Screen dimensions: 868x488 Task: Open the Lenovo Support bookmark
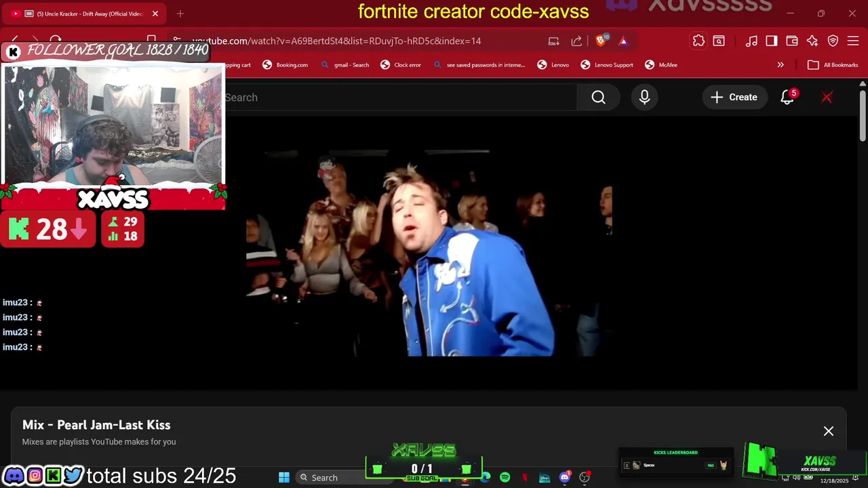click(607, 65)
